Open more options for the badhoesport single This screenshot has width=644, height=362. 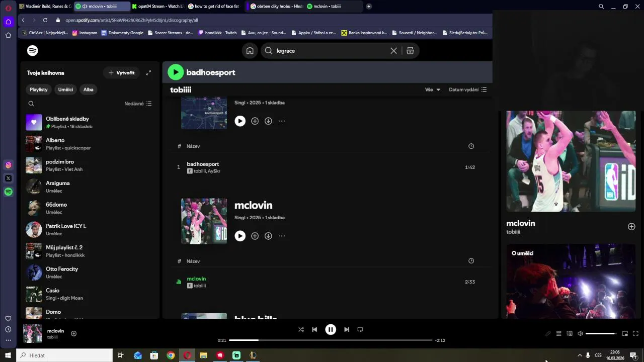pyautogui.click(x=282, y=121)
